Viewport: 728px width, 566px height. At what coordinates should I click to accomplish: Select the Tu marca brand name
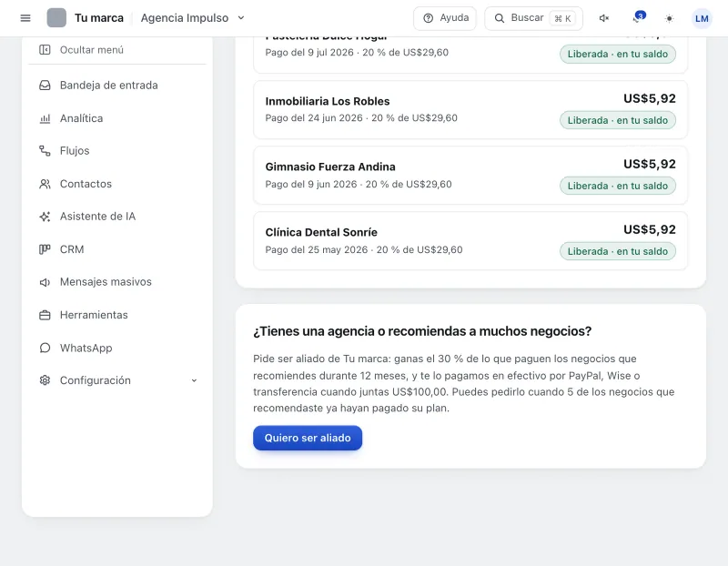coord(99,18)
